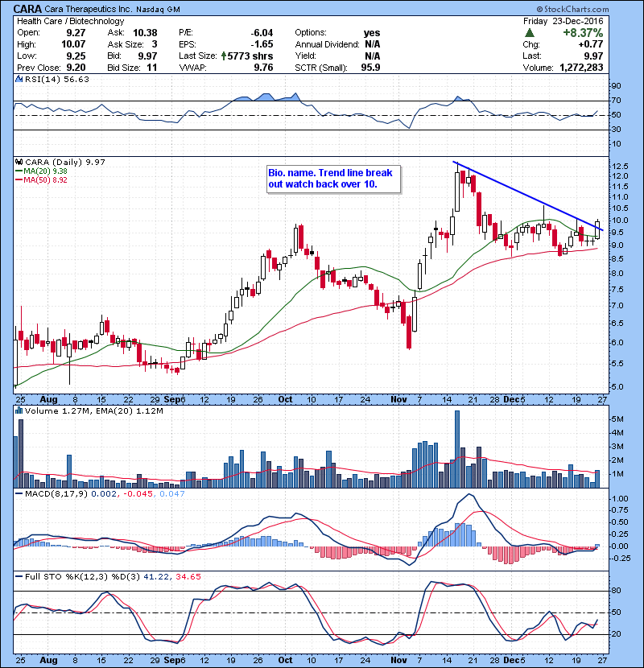The image size is (644, 668).
Task: Click the EPS -1.65 value
Action: (262, 44)
